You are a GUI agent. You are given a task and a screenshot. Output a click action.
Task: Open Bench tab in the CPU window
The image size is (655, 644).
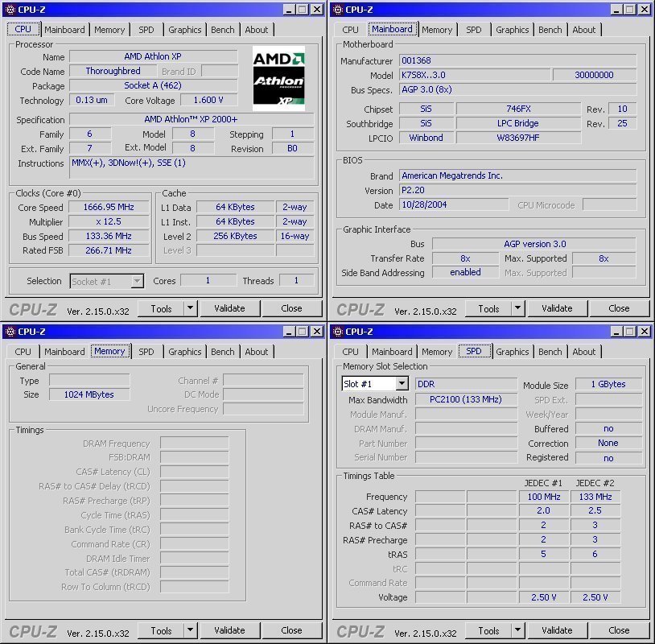(x=222, y=30)
